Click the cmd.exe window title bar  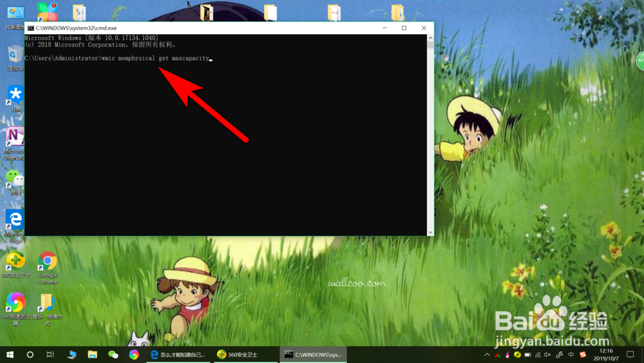(x=229, y=28)
